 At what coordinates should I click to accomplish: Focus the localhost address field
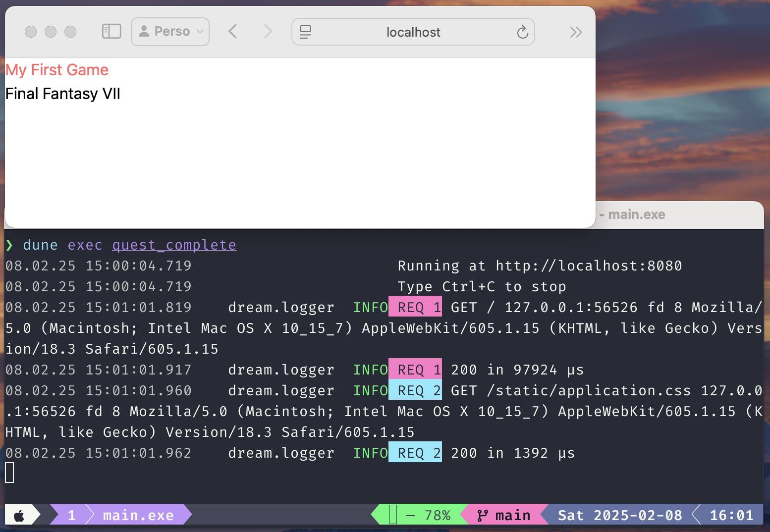(413, 32)
